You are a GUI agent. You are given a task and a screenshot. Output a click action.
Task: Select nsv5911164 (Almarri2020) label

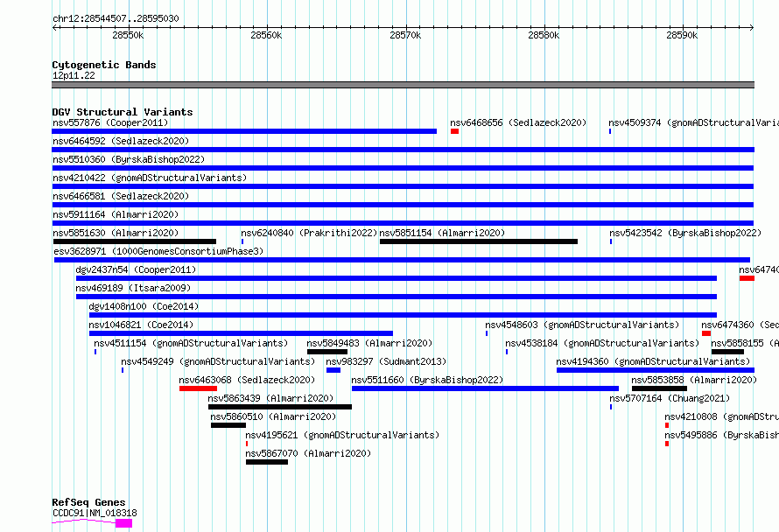click(116, 214)
